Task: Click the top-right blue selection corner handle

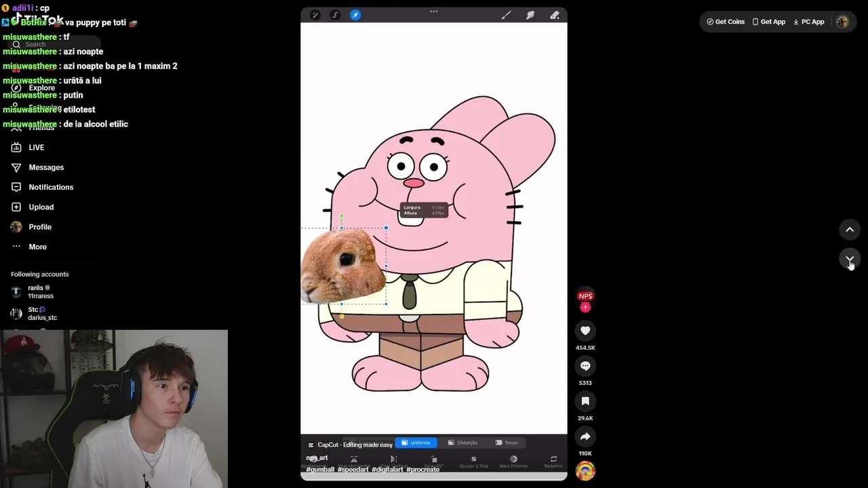Action: point(386,228)
